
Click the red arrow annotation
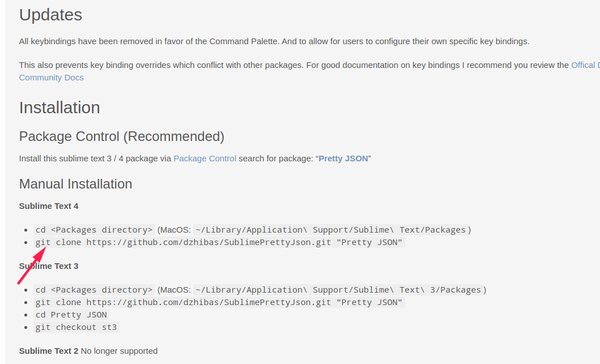(x=32, y=265)
